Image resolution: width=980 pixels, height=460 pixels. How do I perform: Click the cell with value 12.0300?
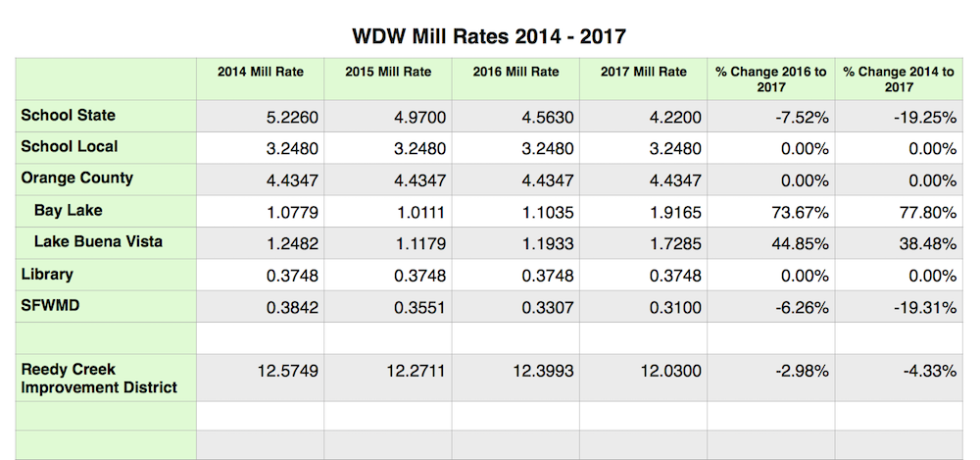click(643, 378)
